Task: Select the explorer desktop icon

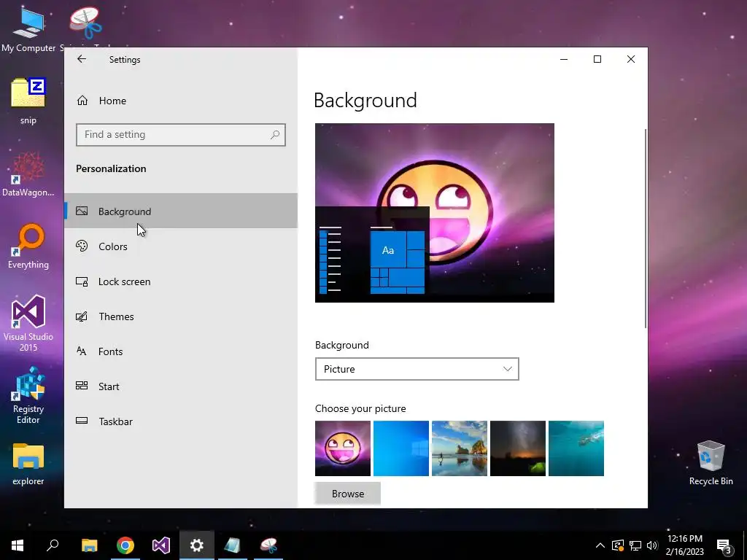Action: (x=28, y=464)
